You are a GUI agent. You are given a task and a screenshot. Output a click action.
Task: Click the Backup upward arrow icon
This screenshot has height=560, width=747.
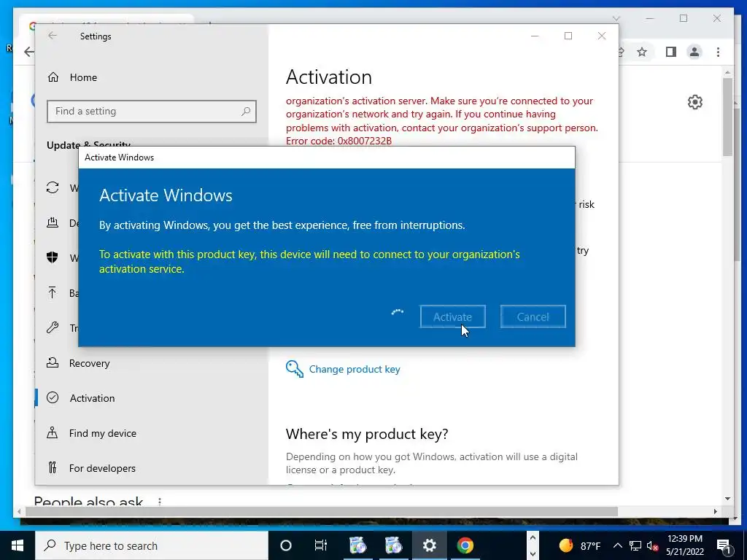(53, 292)
